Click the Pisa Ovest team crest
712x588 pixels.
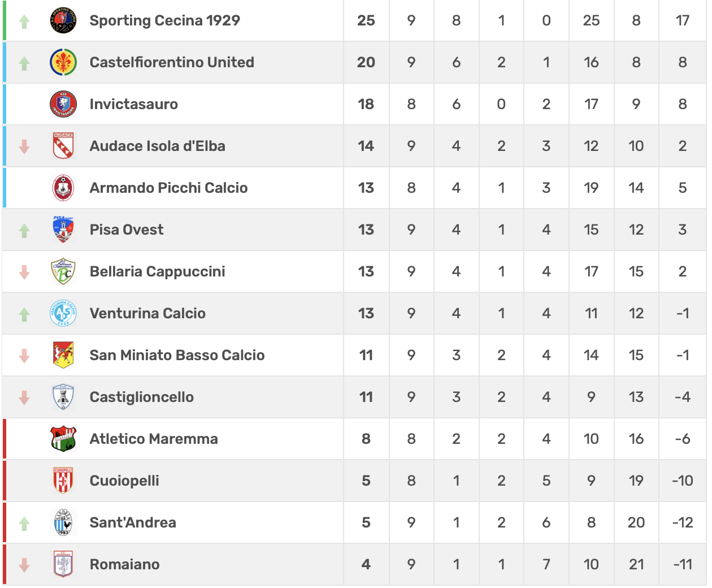tap(63, 230)
